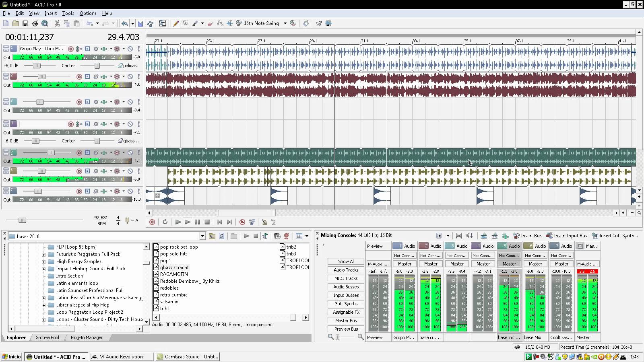Switch to the Groove Pool tab
The height and width of the screenshot is (362, 644).
pyautogui.click(x=47, y=337)
